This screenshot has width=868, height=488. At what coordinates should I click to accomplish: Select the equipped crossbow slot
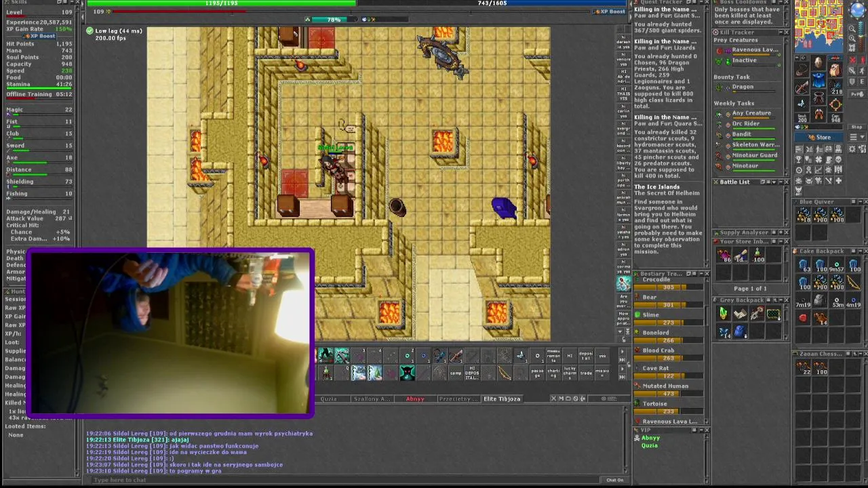click(802, 87)
